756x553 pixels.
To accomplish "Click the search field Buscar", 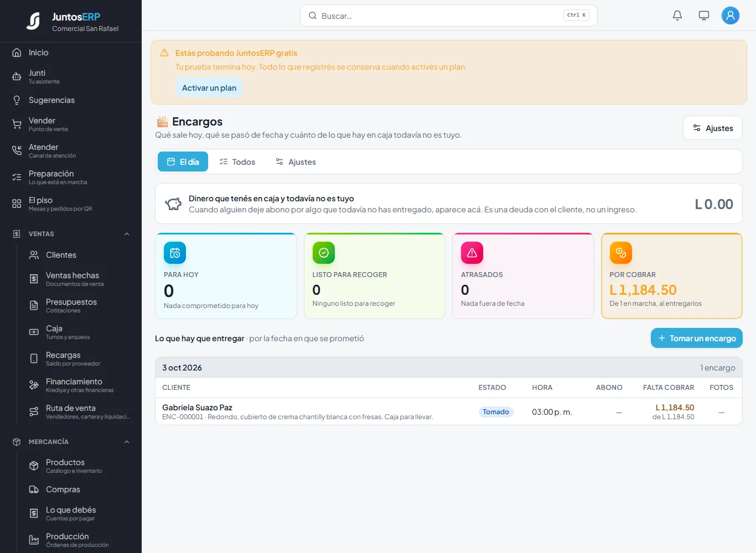I will tap(449, 15).
